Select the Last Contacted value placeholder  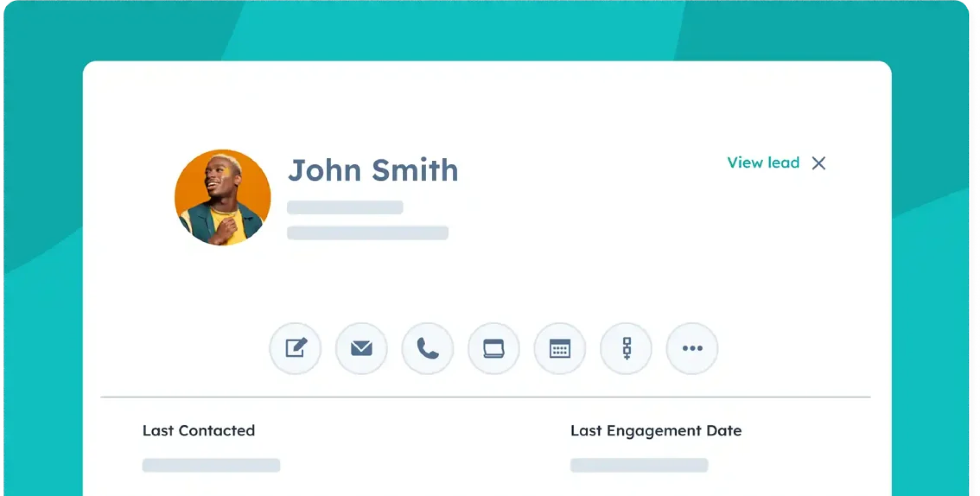tap(211, 465)
